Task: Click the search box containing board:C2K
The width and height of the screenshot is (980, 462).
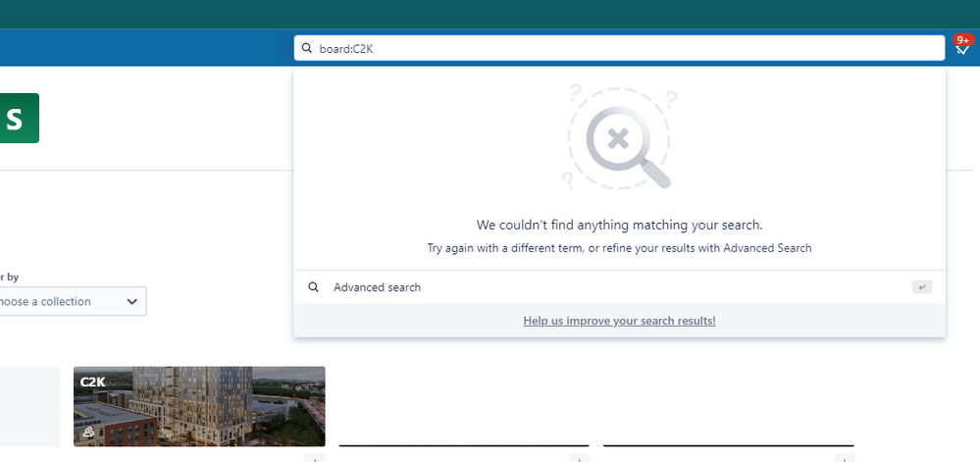Action: point(619,48)
